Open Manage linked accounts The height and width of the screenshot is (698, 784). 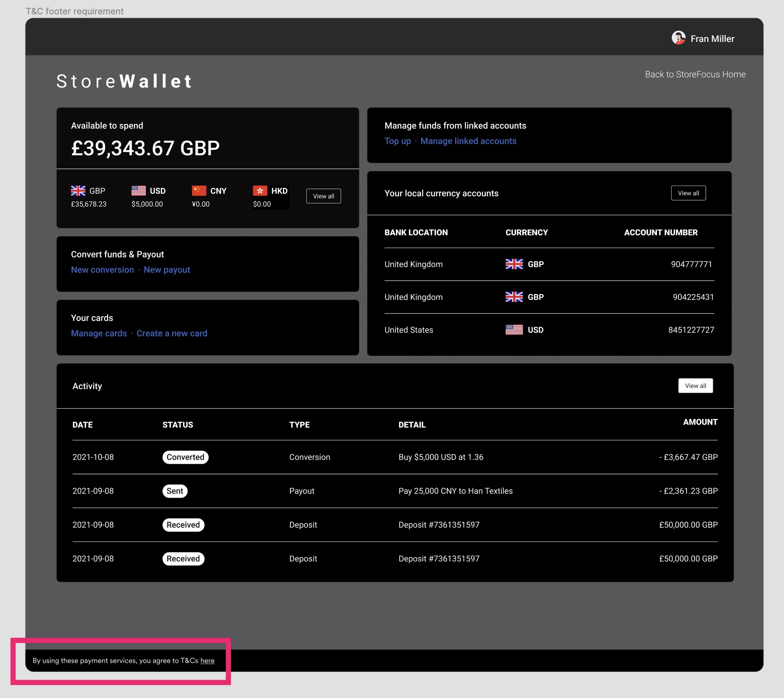click(468, 141)
